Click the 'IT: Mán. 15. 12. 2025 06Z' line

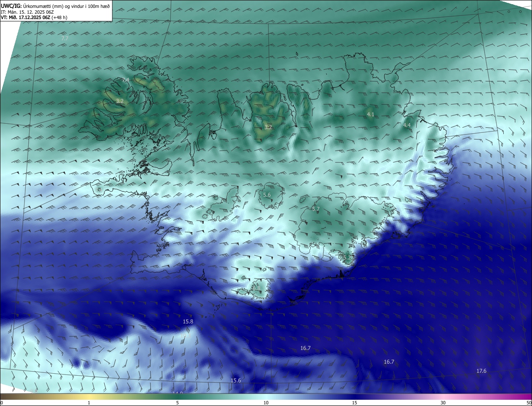(x=27, y=12)
